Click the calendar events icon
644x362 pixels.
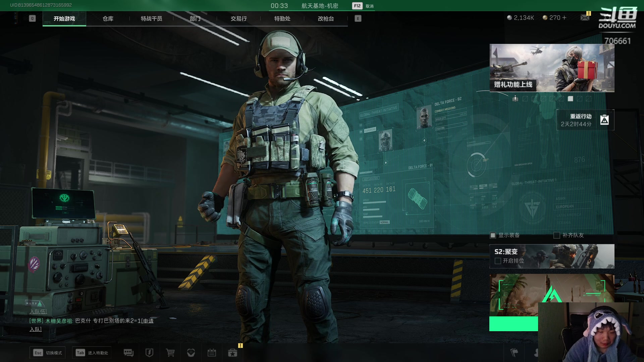212,353
